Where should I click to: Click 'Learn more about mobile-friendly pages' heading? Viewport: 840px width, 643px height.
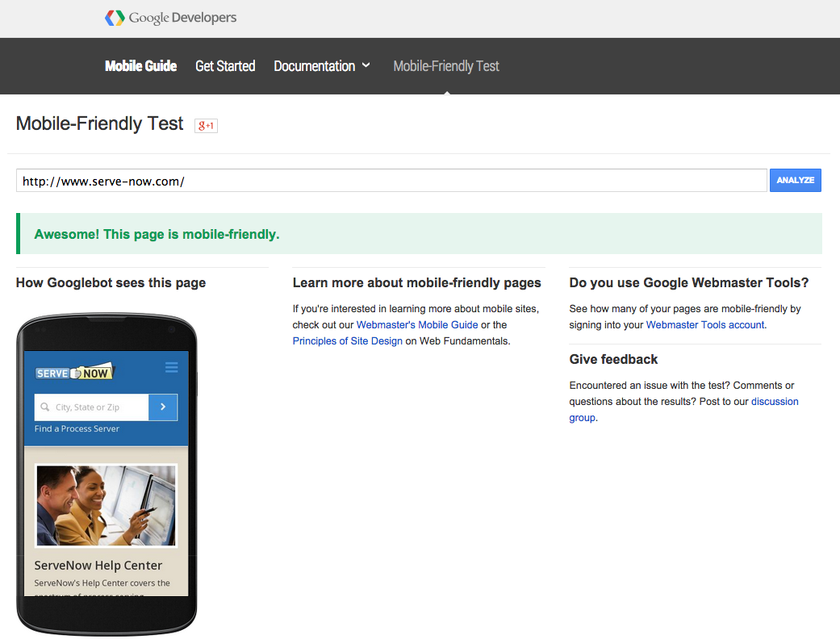click(x=417, y=283)
